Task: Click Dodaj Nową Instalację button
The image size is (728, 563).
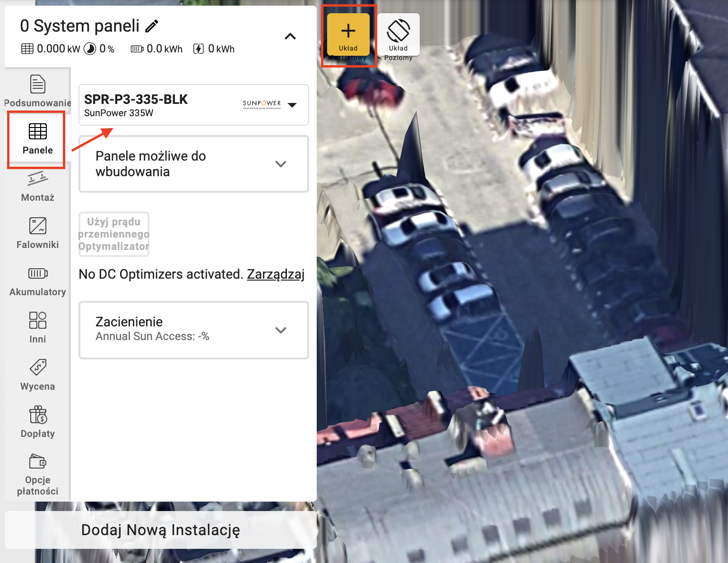Action: (161, 530)
